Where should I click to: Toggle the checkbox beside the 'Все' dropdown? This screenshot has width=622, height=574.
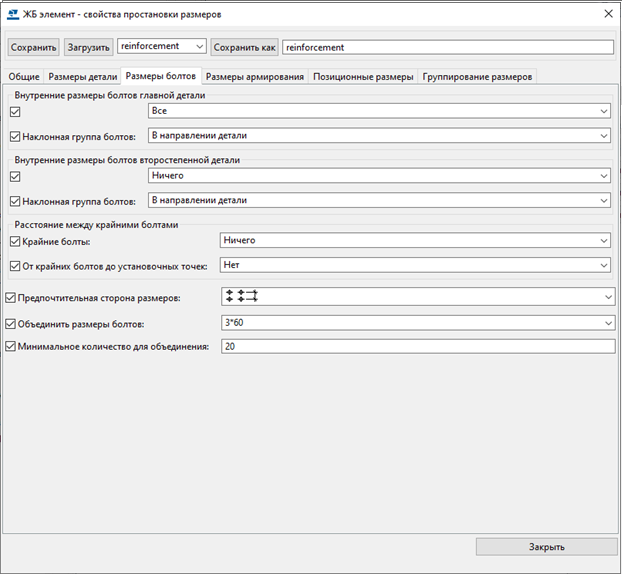pos(14,111)
